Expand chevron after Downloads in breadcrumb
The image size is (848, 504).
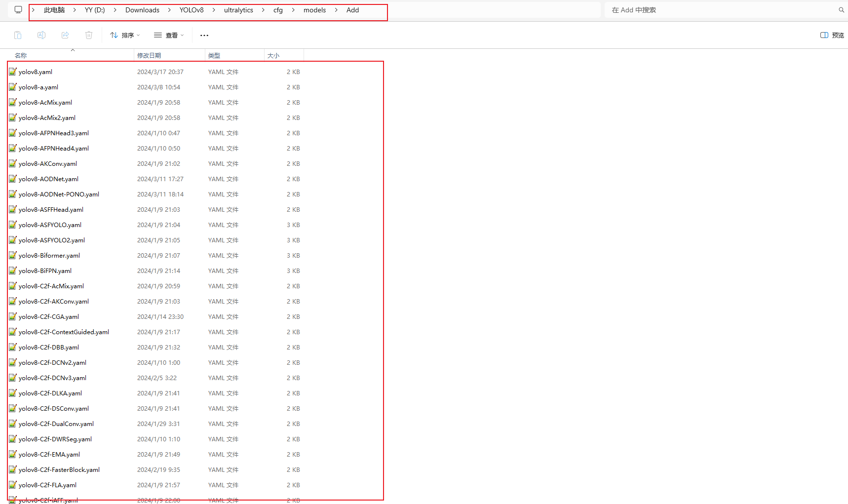click(x=169, y=10)
